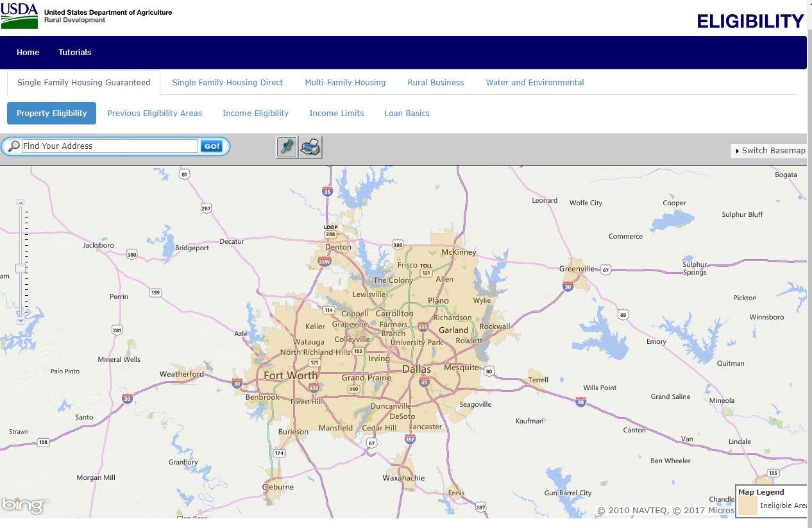Click the 35W interstate shield near Denton
This screenshot has height=528, width=812.
(325, 261)
